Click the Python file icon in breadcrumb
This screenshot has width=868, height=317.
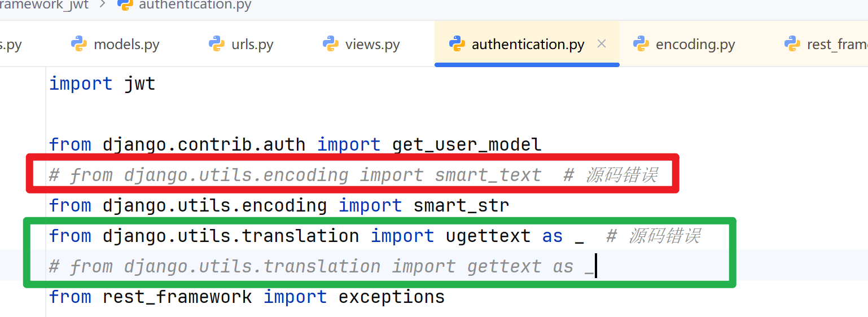pyautogui.click(x=125, y=5)
